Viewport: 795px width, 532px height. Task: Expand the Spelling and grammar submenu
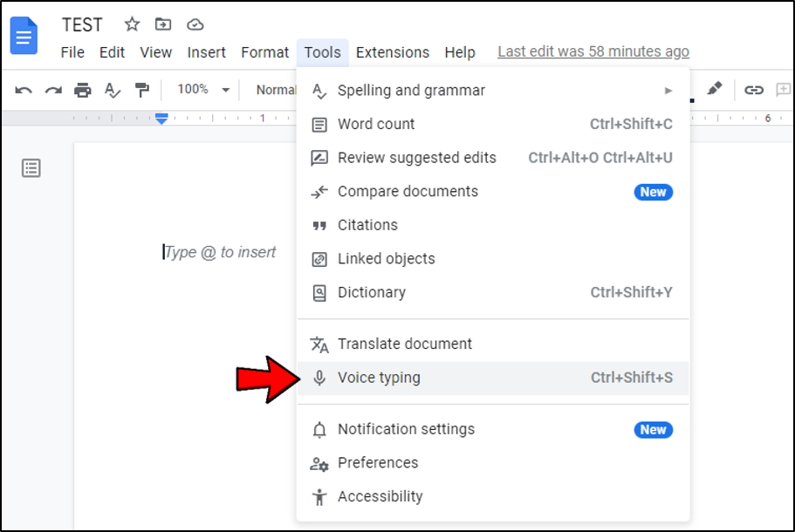coord(492,91)
